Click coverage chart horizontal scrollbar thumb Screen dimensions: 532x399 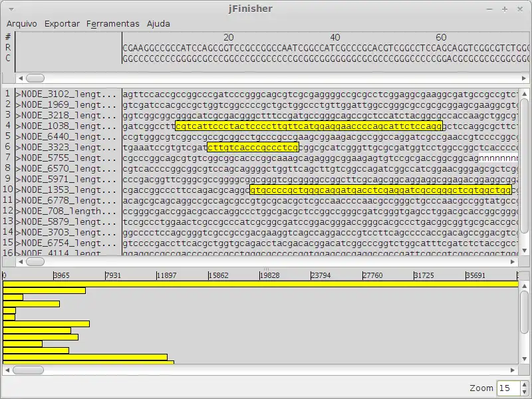[28, 370]
